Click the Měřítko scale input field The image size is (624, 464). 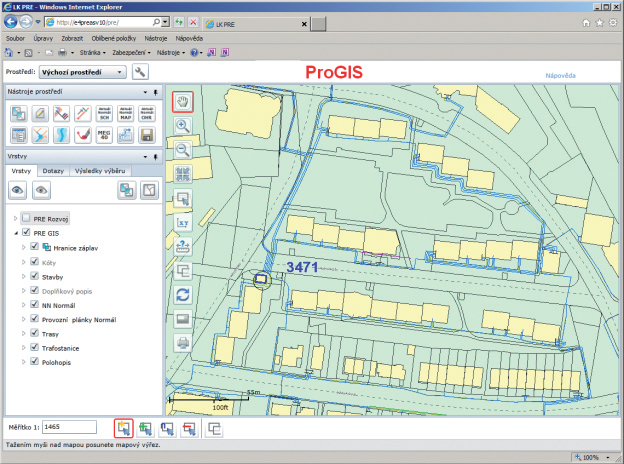pos(69,427)
